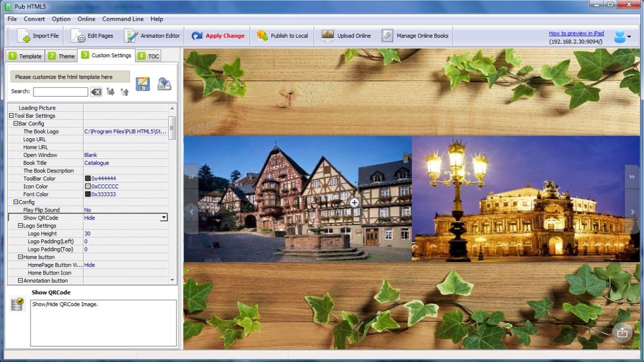
Task: Select the Logo Padding(Left) row
Action: click(x=88, y=241)
